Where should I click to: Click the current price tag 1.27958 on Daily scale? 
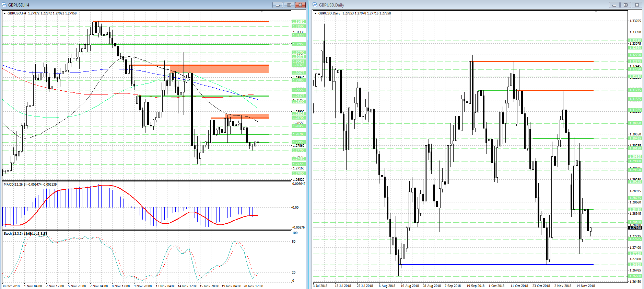[x=635, y=227]
